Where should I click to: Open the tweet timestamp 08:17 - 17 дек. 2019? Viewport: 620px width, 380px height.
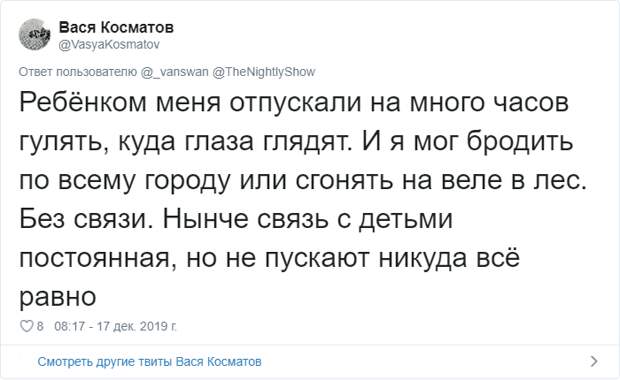[115, 326]
